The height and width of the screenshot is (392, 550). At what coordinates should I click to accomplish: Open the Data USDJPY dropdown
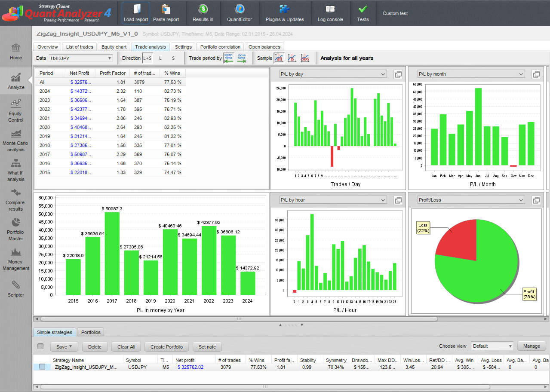pos(80,58)
